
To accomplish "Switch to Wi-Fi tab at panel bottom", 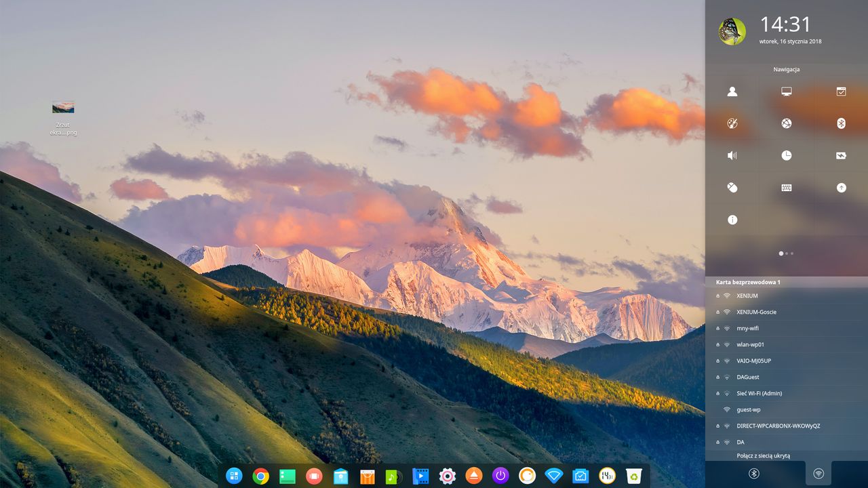I will tap(818, 474).
